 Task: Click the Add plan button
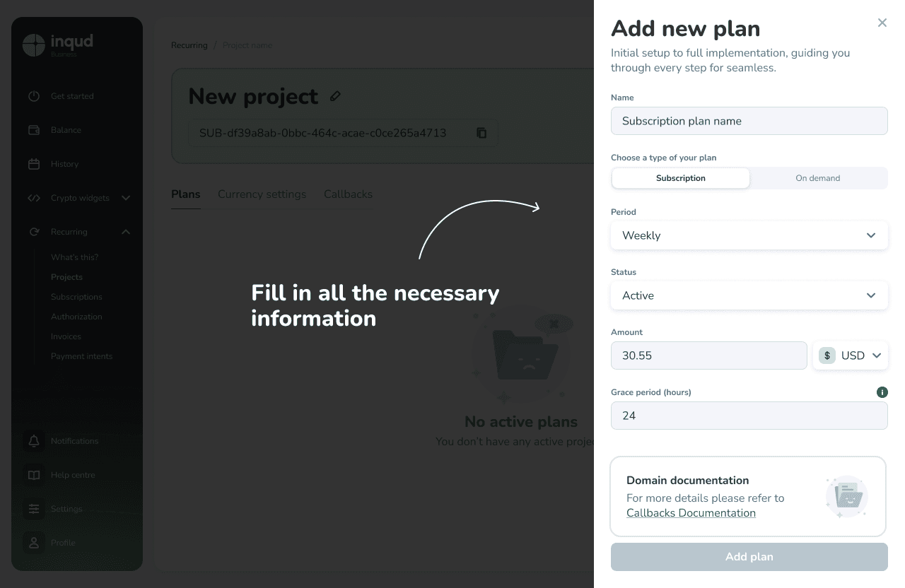749,557
